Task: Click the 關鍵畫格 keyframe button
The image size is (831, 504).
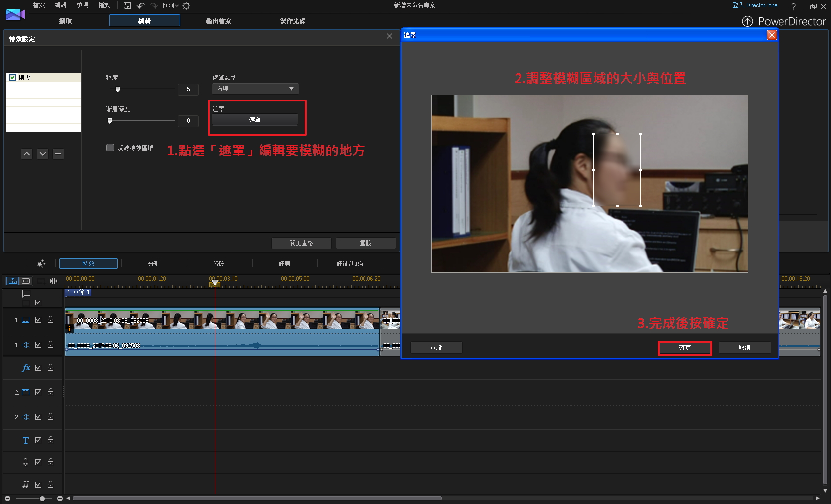Action: tap(301, 243)
